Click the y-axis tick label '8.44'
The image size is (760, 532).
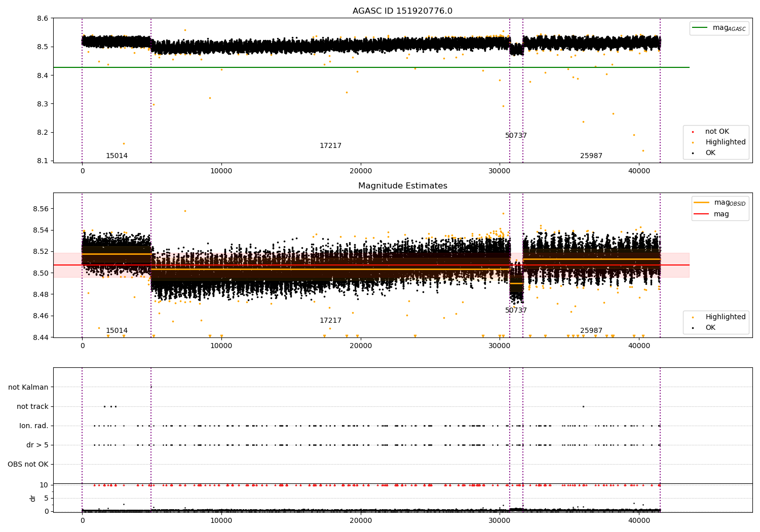[x=41, y=337]
